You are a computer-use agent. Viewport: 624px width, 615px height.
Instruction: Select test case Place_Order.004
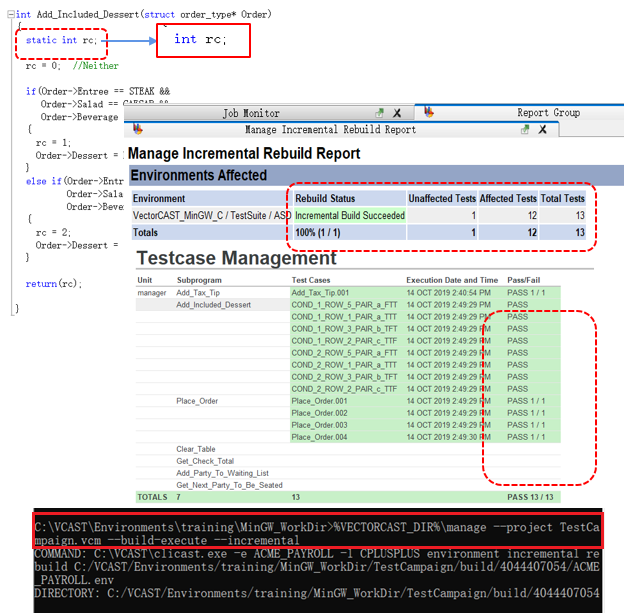(x=319, y=437)
